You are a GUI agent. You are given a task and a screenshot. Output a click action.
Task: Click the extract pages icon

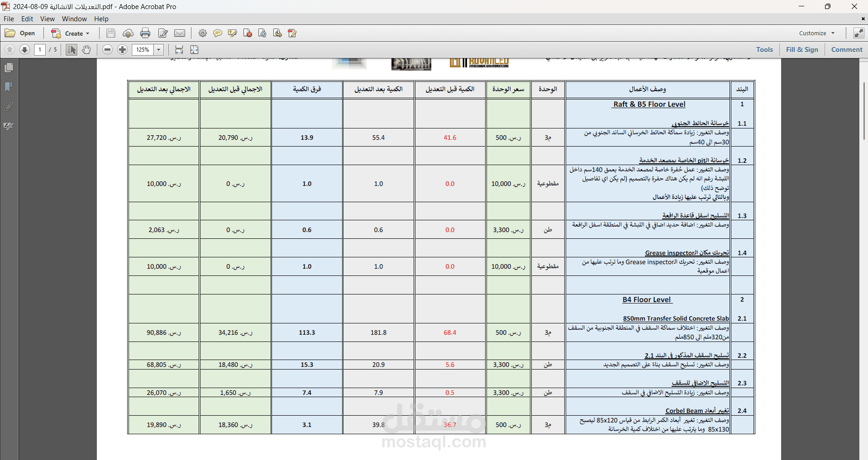[x=262, y=33]
